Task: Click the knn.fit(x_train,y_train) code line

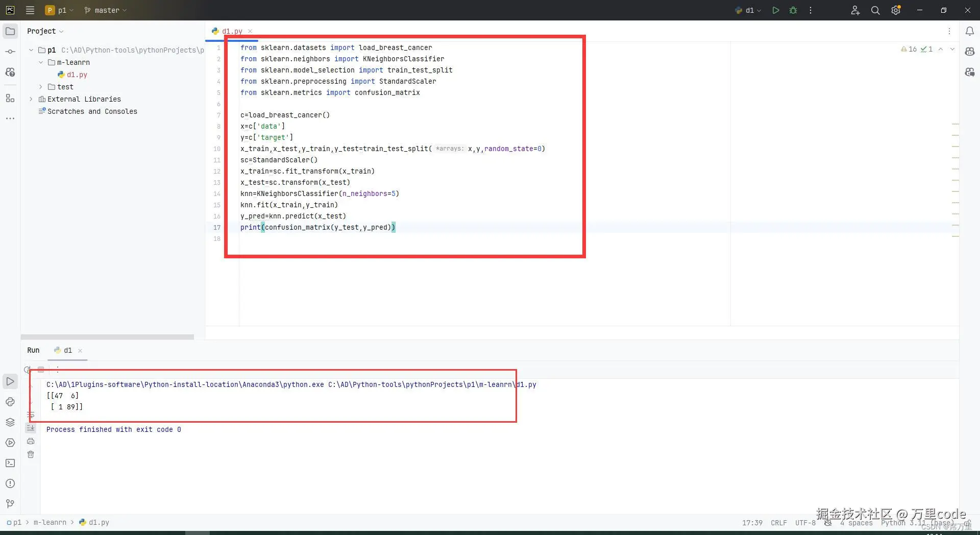Action: point(289,205)
